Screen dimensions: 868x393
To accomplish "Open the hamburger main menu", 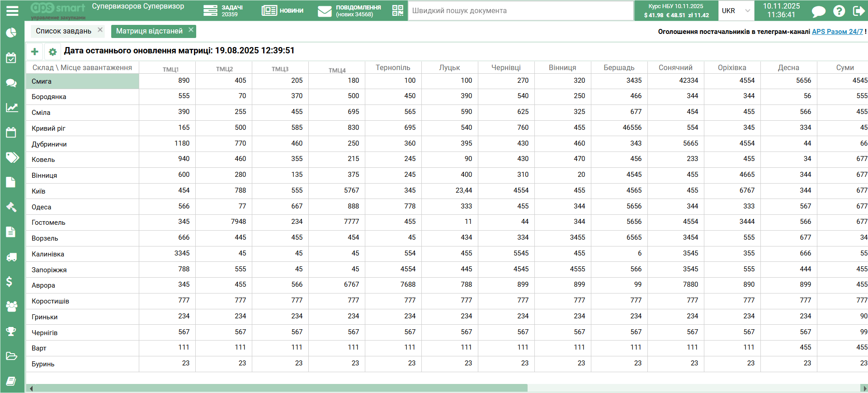I will click(12, 10).
